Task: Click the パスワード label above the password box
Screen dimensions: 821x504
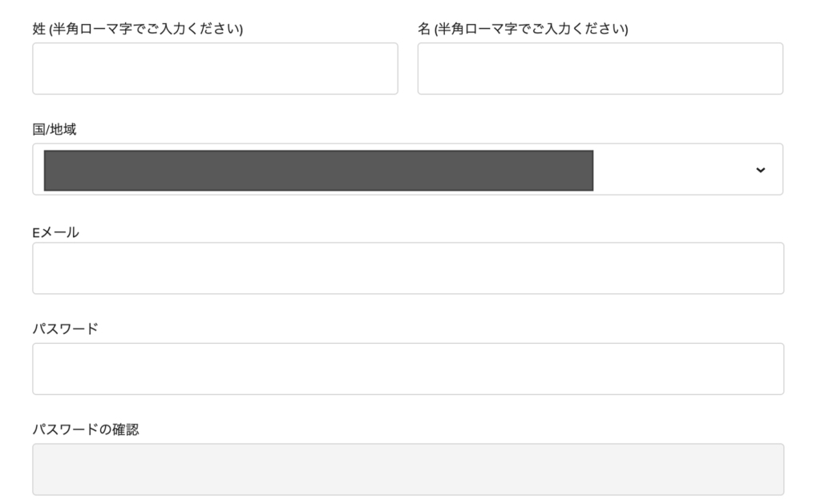Action: pos(65,329)
